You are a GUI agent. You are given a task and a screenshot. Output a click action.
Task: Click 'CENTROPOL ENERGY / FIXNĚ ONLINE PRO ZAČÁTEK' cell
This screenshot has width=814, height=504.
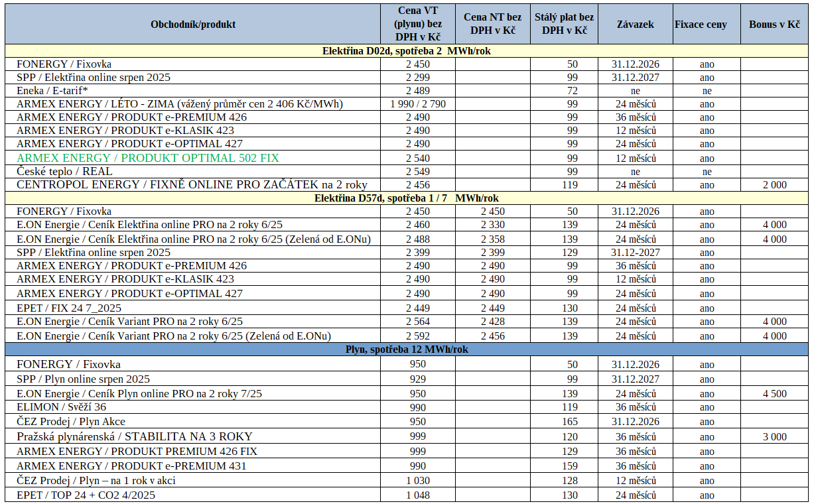pos(192,185)
